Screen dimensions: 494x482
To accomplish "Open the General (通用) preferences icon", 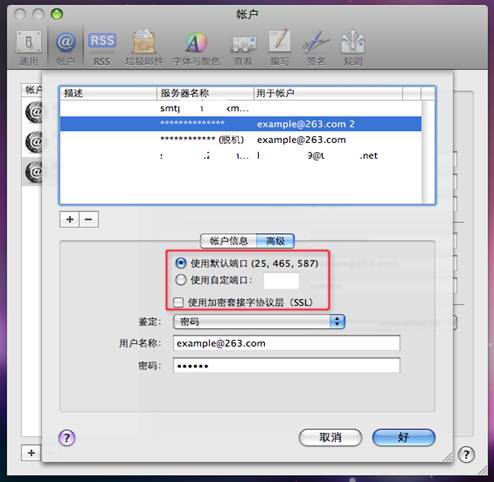I will [29, 47].
